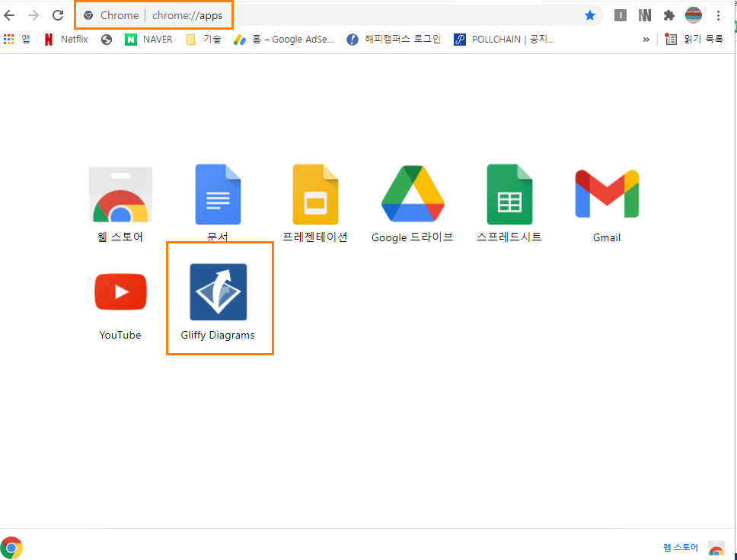Viewport: 737px width, 560px height.
Task: Click the chrome://apps address bar
Action: coord(338,15)
